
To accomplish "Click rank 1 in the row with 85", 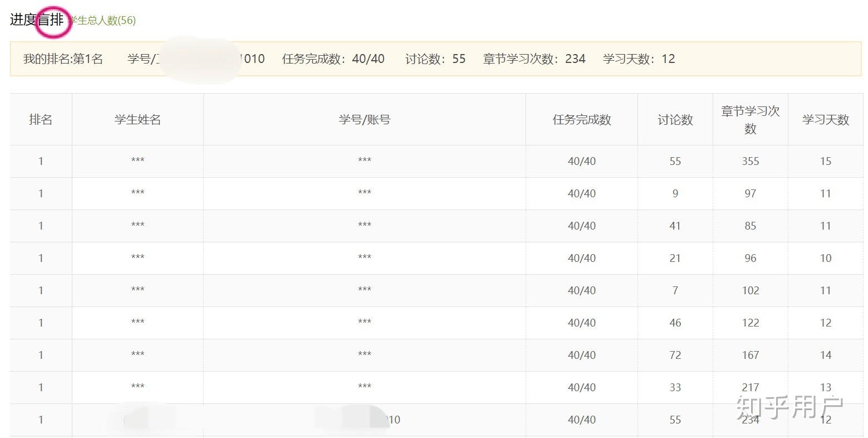I will (41, 226).
